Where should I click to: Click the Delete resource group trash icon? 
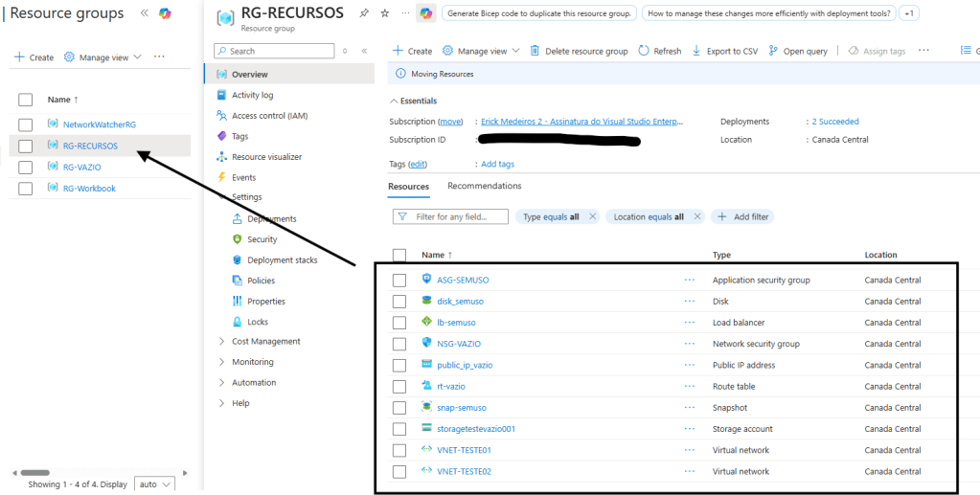[x=535, y=51]
